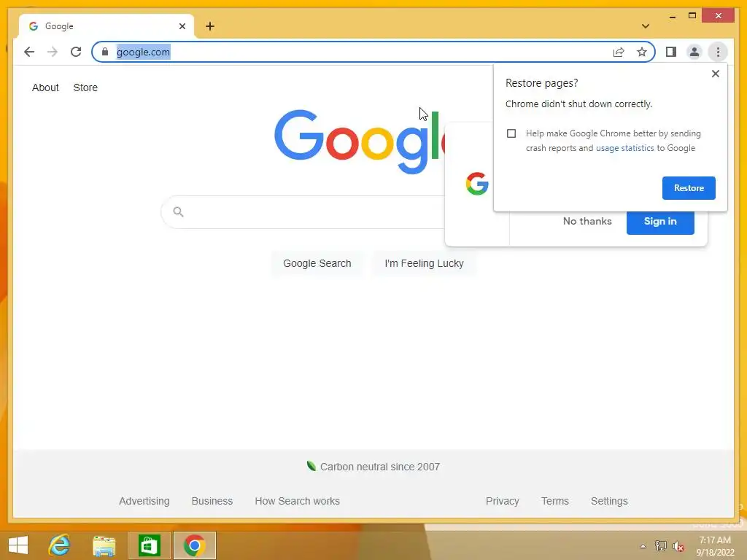Dismiss the Restore pages popup
The height and width of the screenshot is (560, 747).
[715, 74]
